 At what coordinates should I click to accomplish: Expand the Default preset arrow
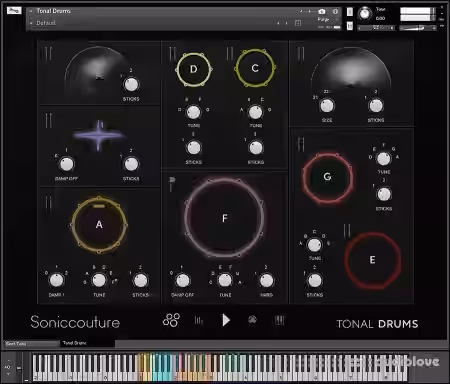pyautogui.click(x=31, y=23)
